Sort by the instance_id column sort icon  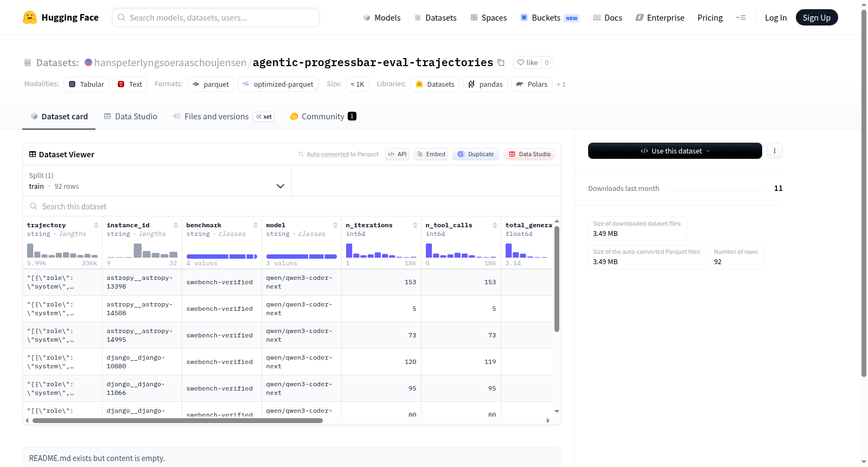(176, 225)
